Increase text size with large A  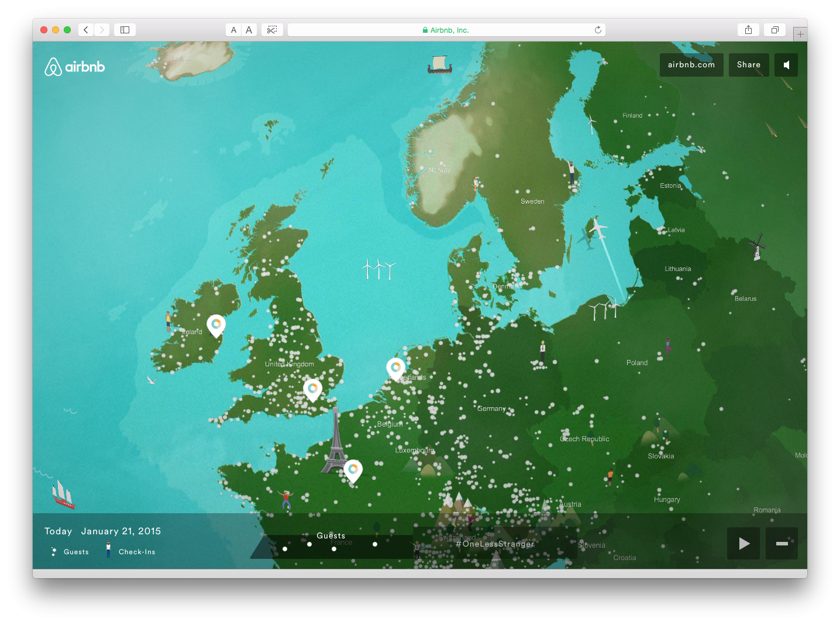click(249, 30)
